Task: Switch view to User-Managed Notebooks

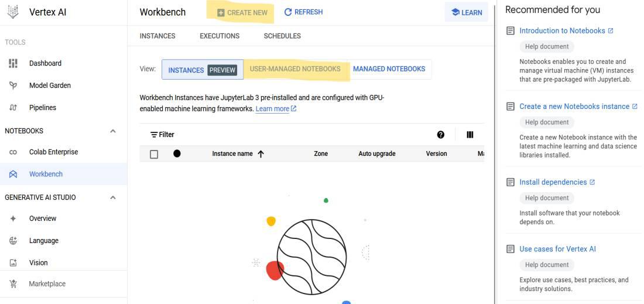Action: 295,69
